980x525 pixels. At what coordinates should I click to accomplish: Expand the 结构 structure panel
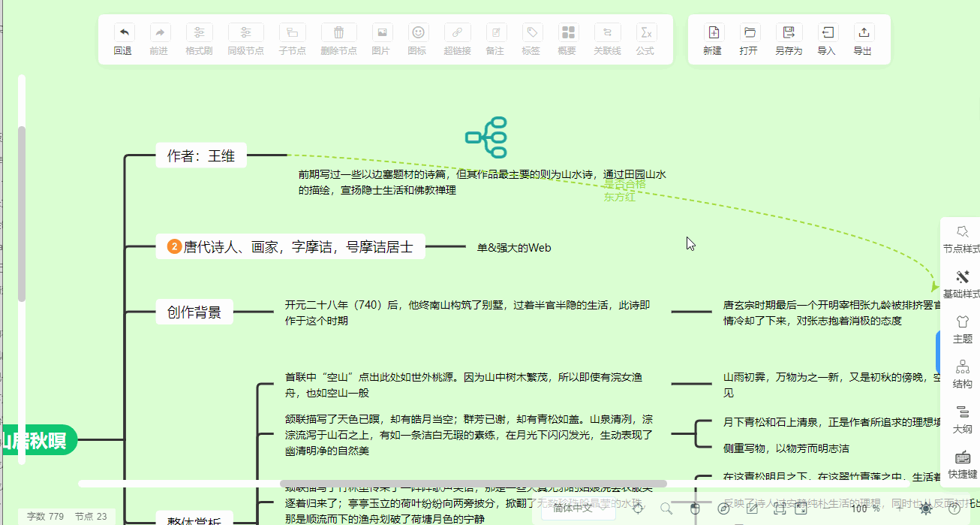(x=963, y=373)
